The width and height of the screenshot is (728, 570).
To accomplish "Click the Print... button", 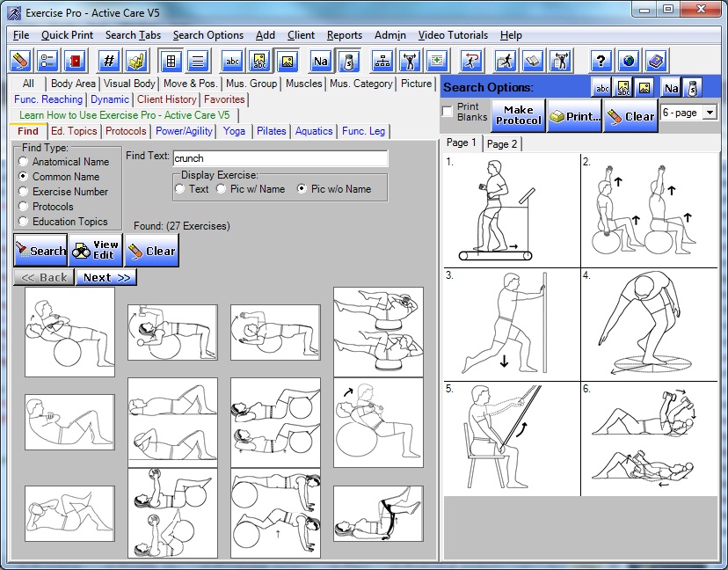I will coord(574,115).
